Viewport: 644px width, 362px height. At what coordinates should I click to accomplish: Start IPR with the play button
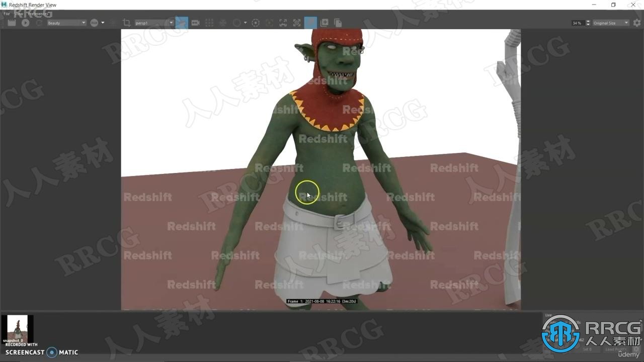(25, 23)
